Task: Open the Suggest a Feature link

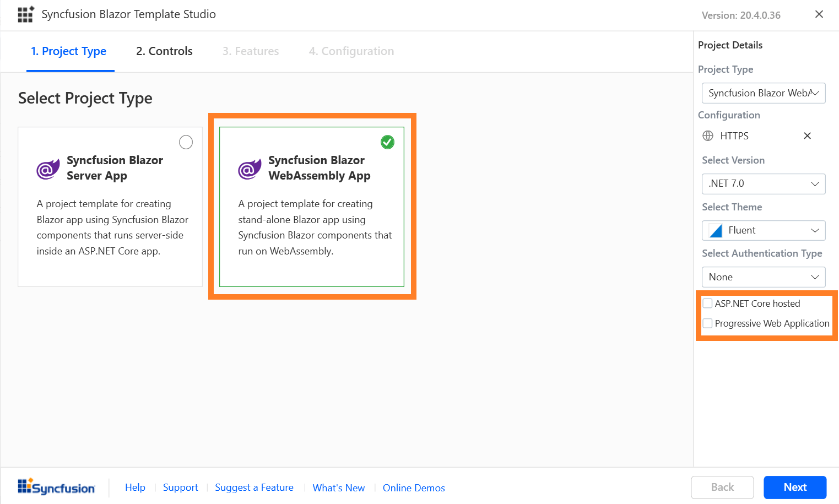Action: point(254,487)
